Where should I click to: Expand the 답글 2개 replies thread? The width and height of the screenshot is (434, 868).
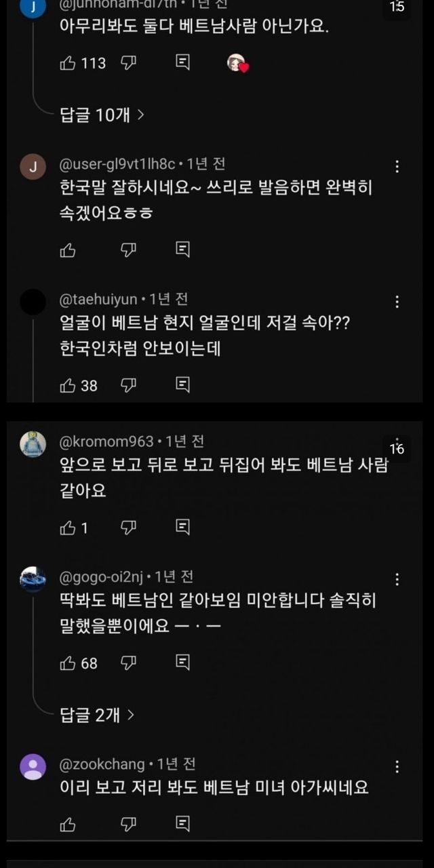(x=97, y=714)
